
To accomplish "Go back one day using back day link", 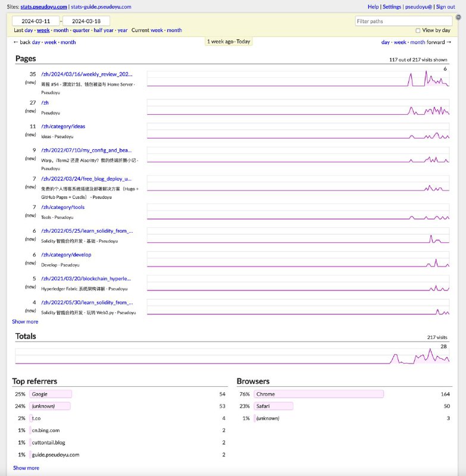I will point(36,42).
